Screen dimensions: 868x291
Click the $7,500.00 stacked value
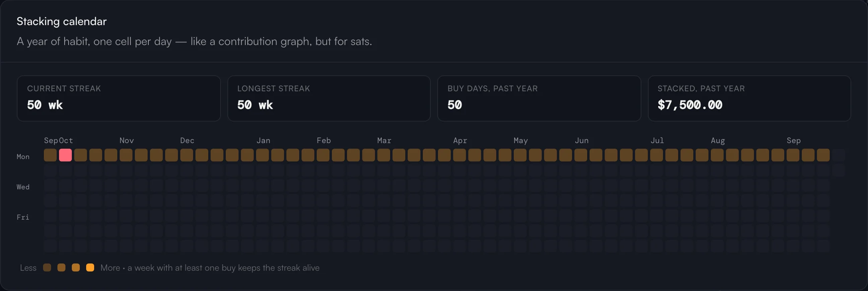tap(690, 105)
